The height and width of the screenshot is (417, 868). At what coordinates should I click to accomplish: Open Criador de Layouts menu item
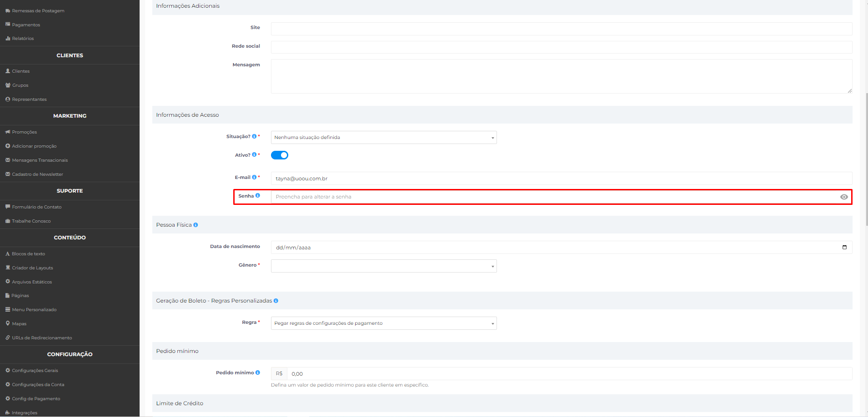[32, 268]
